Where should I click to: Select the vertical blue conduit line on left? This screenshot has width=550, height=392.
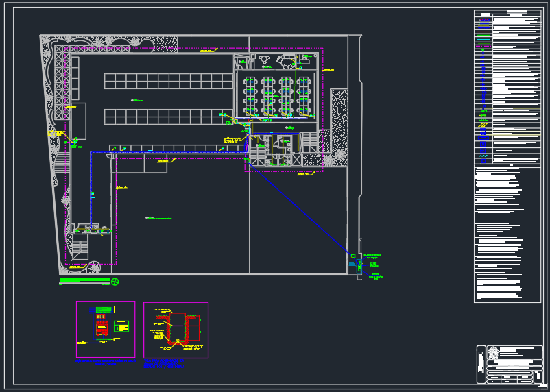(91, 192)
